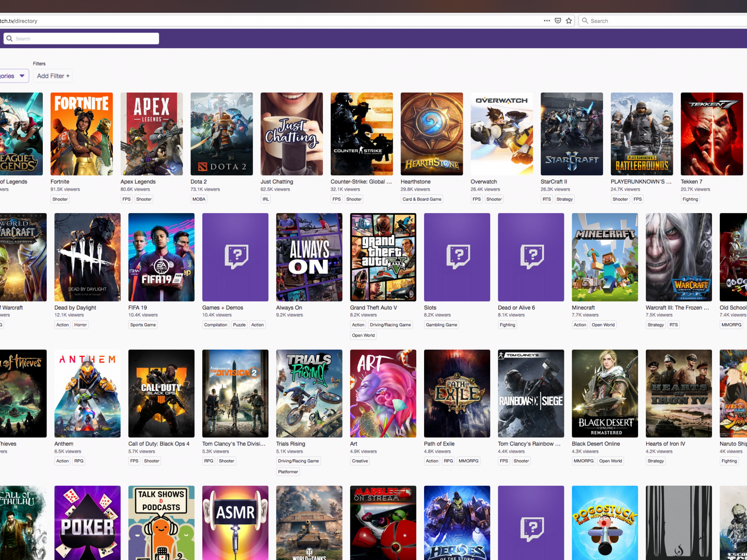
Task: Open the Poker category cover art
Action: pyautogui.click(x=87, y=523)
